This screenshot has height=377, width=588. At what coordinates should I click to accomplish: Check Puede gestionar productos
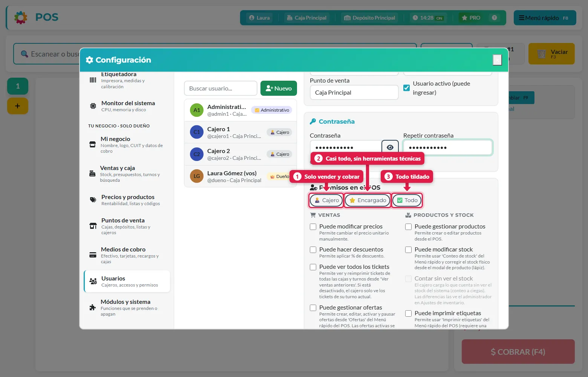click(x=408, y=227)
